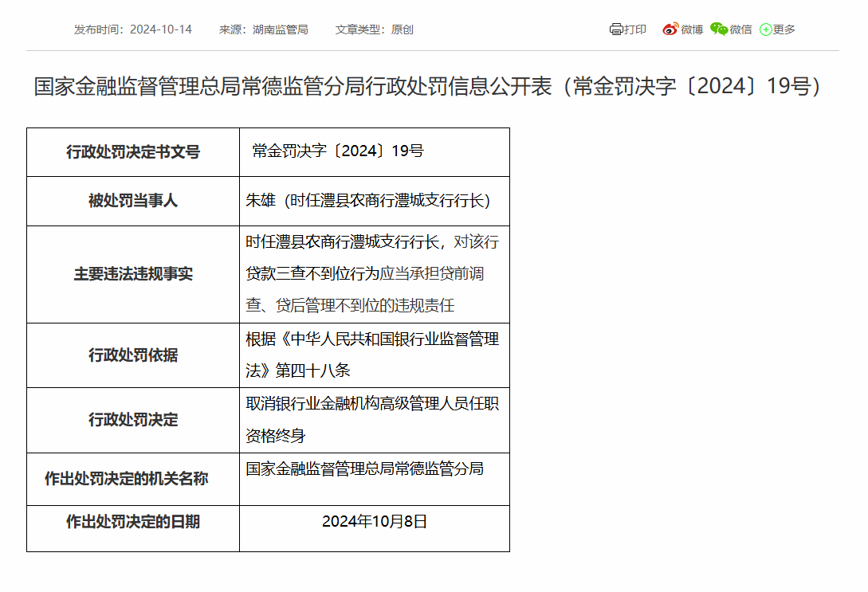Click the penalized party cell 朱雄
Viewport: 868px width, 592px height.
[x=367, y=201]
